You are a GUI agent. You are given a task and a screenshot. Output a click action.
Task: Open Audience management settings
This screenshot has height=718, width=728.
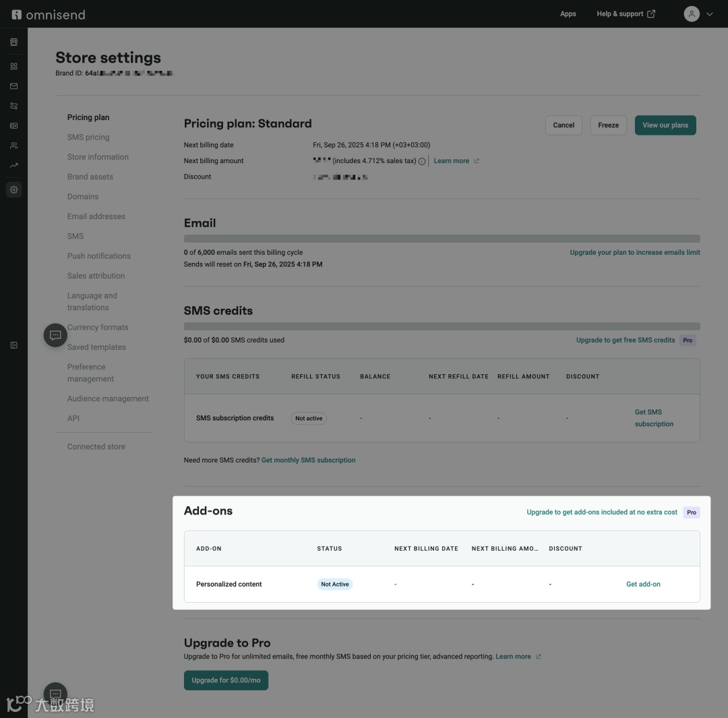click(x=108, y=398)
